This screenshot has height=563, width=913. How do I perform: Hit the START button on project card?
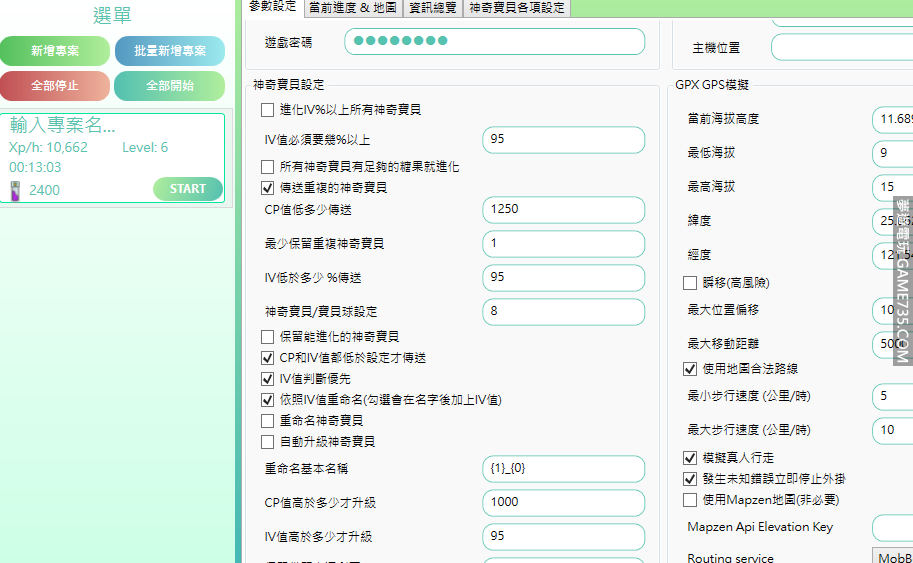point(187,189)
